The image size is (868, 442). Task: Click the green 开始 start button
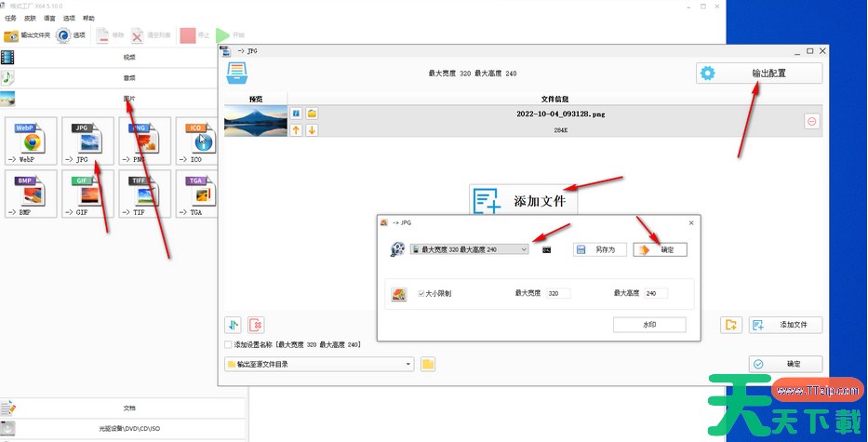pyautogui.click(x=230, y=35)
